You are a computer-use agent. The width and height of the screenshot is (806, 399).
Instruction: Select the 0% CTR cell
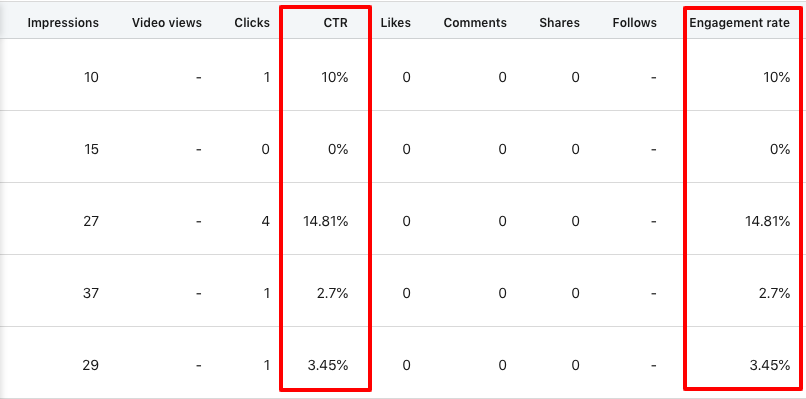coord(338,150)
